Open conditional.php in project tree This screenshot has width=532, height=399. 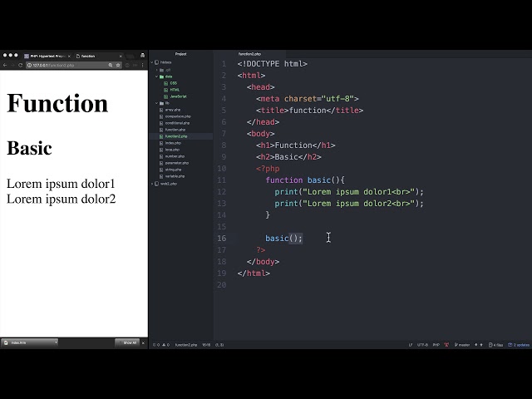[177, 123]
